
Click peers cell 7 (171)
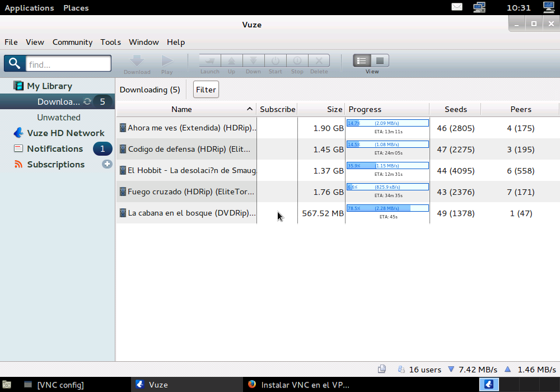click(521, 192)
